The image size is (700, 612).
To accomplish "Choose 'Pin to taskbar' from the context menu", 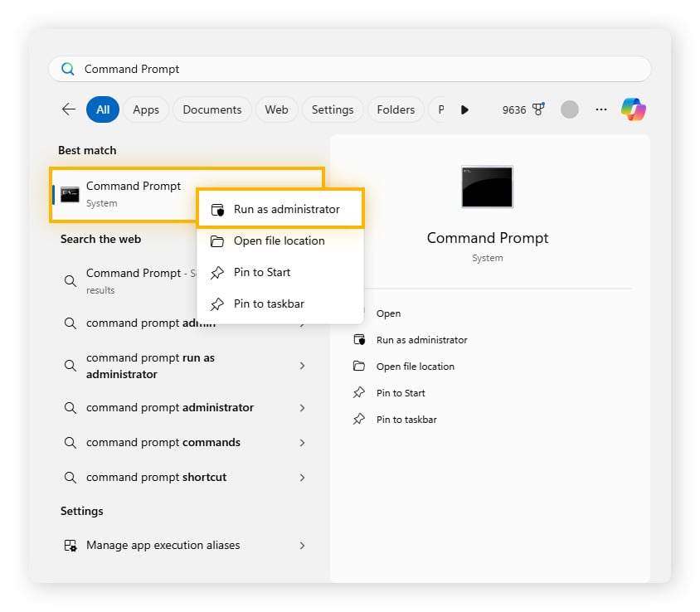I will pos(268,304).
